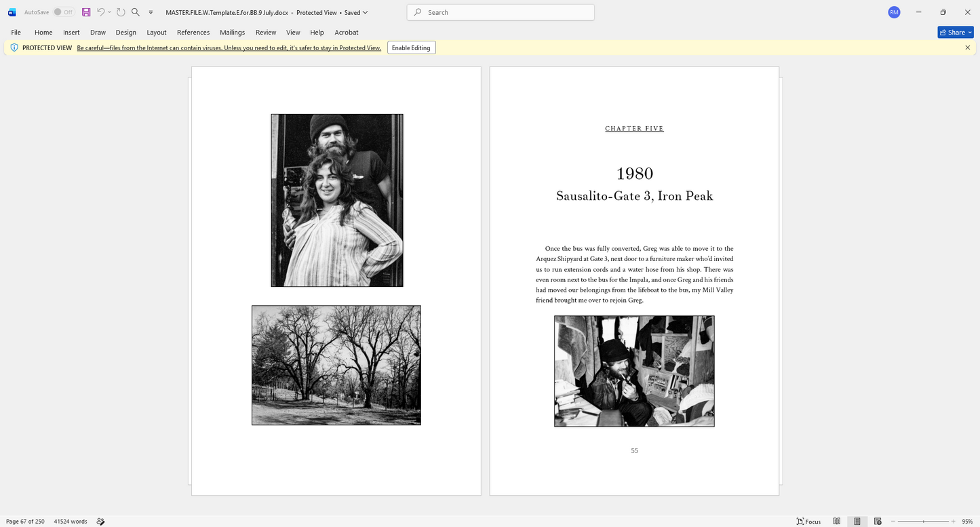Image resolution: width=980 pixels, height=527 pixels.
Task: Click the '1980' title text
Action: 635,174
